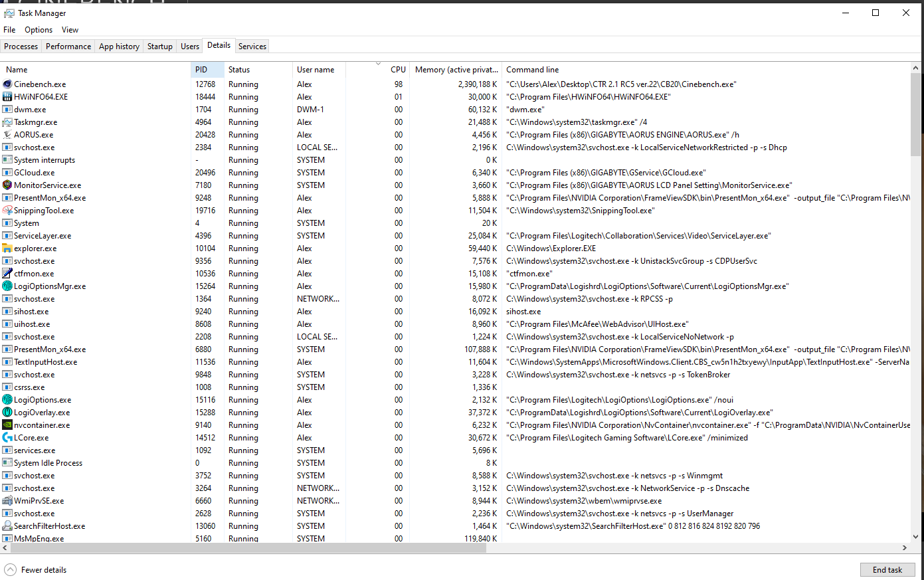Image resolution: width=924 pixels, height=580 pixels.
Task: Click the ServiceLayer.exe process icon
Action: (7, 236)
